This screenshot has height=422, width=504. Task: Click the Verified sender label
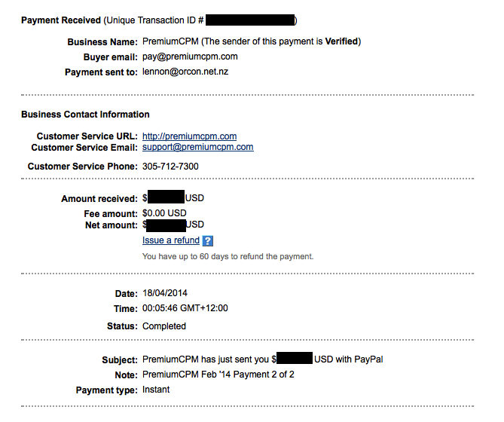pos(341,41)
